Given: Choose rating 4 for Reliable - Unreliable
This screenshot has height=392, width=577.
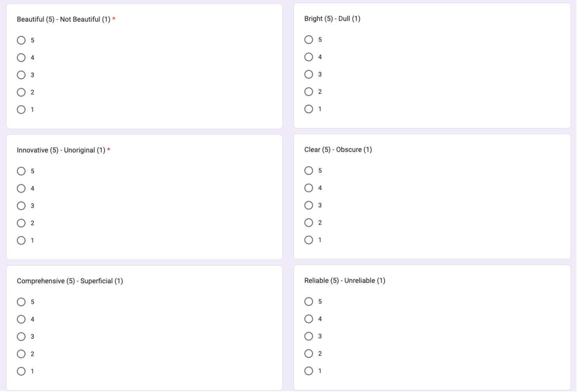Looking at the screenshot, I should (x=309, y=319).
